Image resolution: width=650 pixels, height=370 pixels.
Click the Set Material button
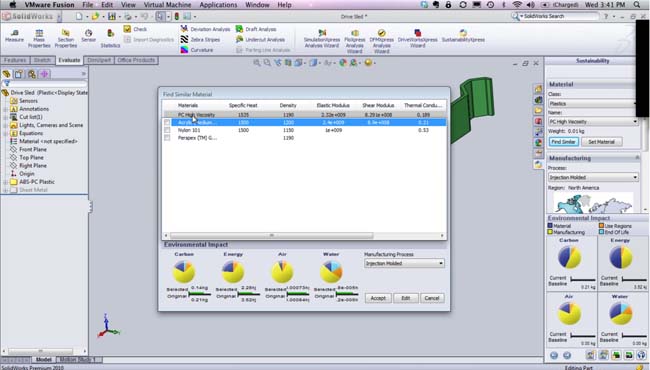[601, 142]
